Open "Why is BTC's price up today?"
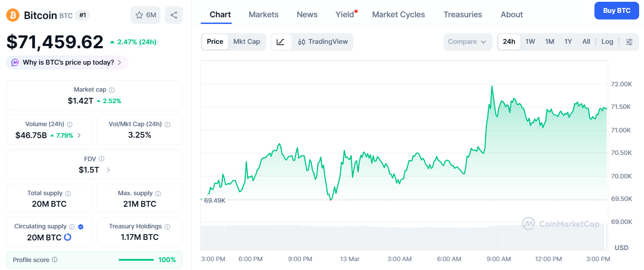This screenshot has height=270, width=644. click(67, 62)
